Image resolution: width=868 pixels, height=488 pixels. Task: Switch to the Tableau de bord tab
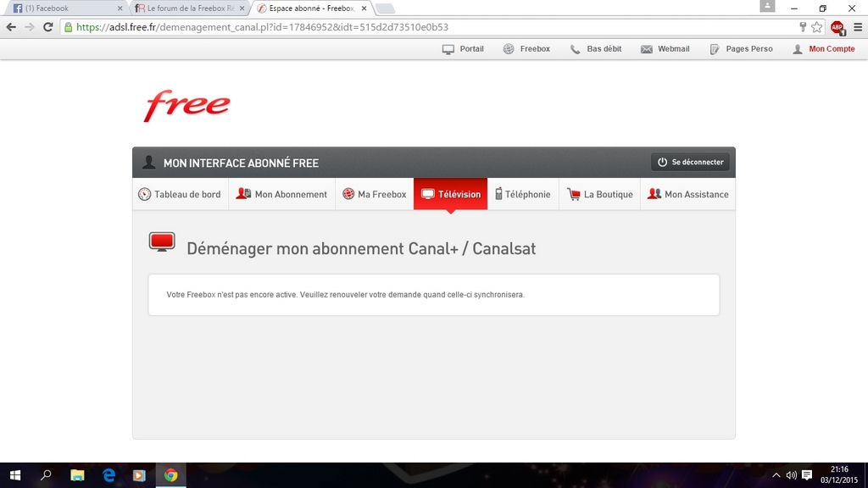coord(180,194)
